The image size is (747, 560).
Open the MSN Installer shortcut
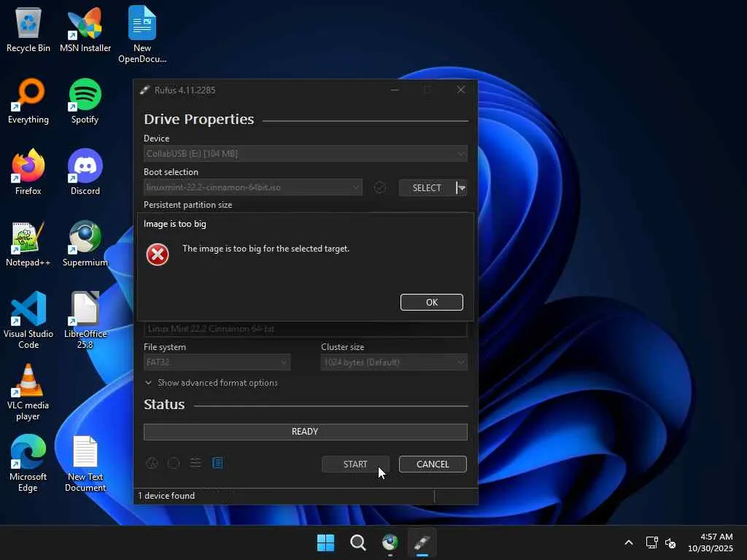pos(85,29)
